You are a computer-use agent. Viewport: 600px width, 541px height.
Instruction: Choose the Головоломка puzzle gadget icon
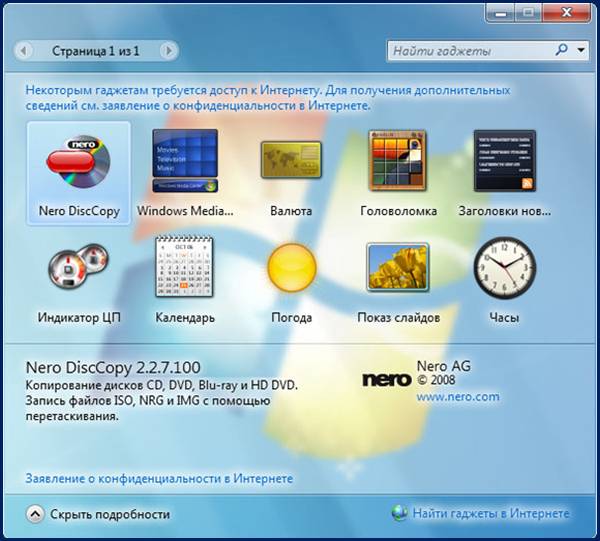pos(398,160)
